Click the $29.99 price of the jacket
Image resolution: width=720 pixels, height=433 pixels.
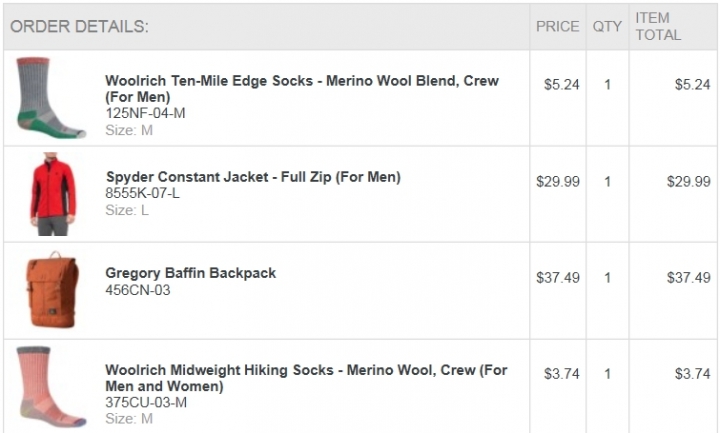[x=558, y=182]
